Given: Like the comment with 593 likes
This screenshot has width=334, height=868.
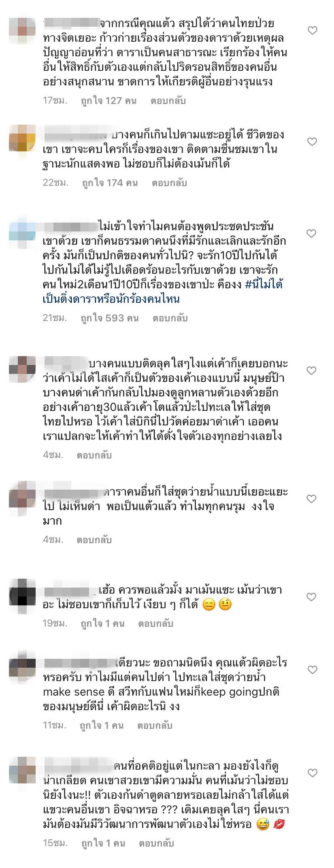Looking at the screenshot, I should 312,233.
